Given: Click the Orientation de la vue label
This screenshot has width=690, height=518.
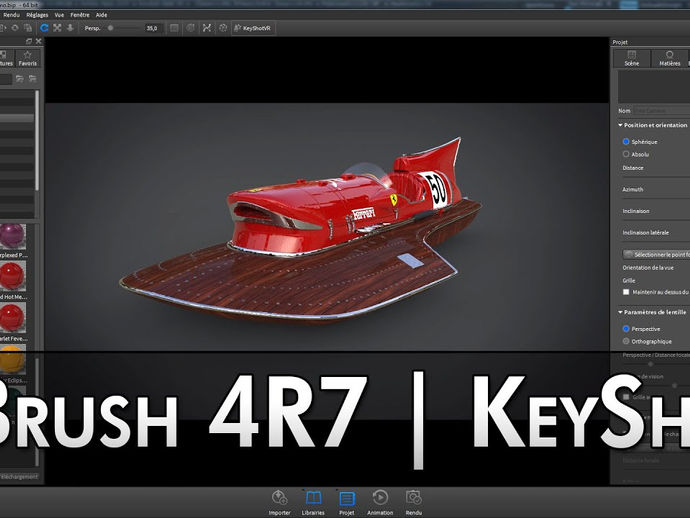Looking at the screenshot, I should (648, 268).
